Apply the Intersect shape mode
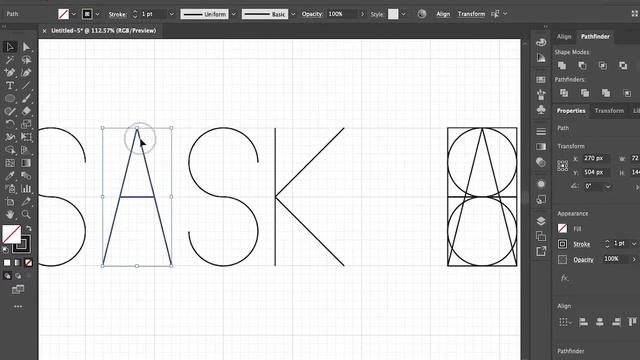The height and width of the screenshot is (360, 640). (x=602, y=65)
